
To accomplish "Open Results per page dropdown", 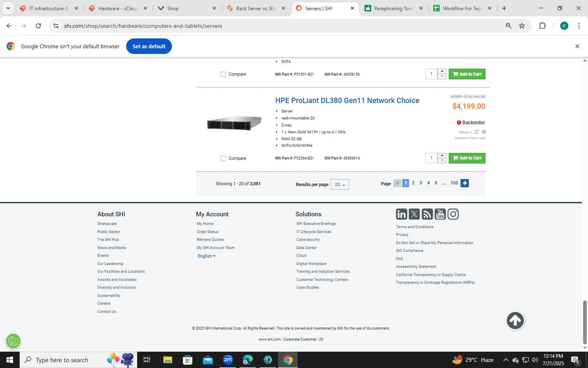I will click(x=340, y=184).
